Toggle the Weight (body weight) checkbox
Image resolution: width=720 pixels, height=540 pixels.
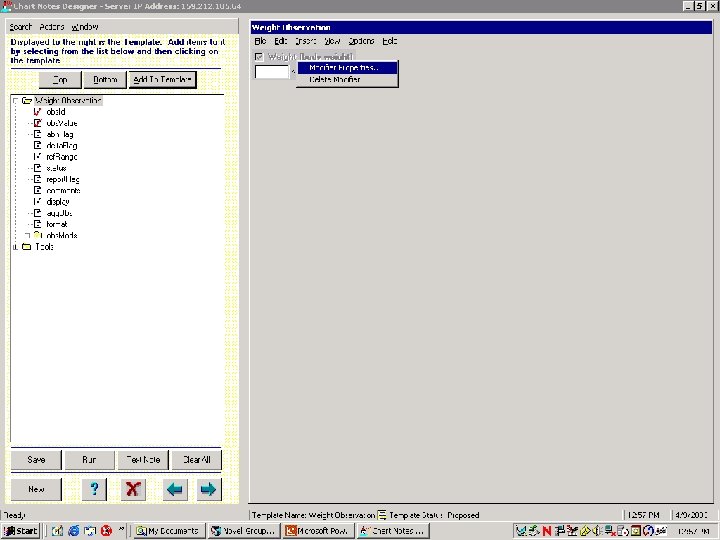click(259, 56)
